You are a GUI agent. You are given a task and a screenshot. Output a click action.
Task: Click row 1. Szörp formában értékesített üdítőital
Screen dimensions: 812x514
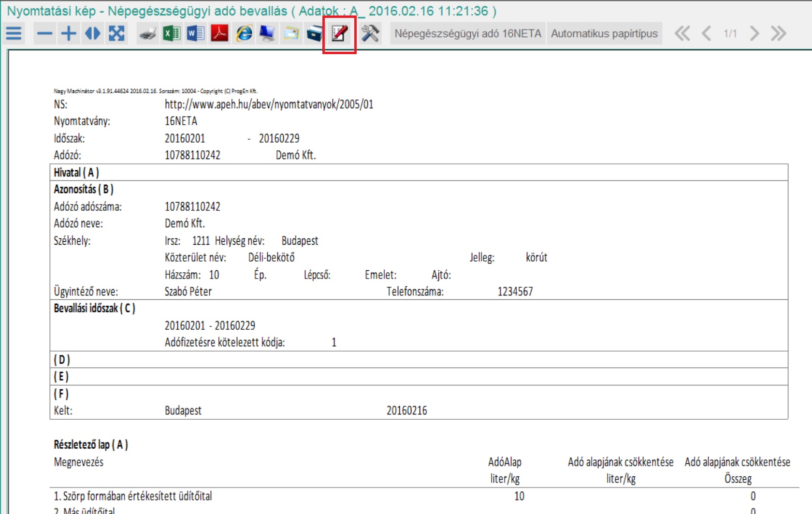coord(133,496)
